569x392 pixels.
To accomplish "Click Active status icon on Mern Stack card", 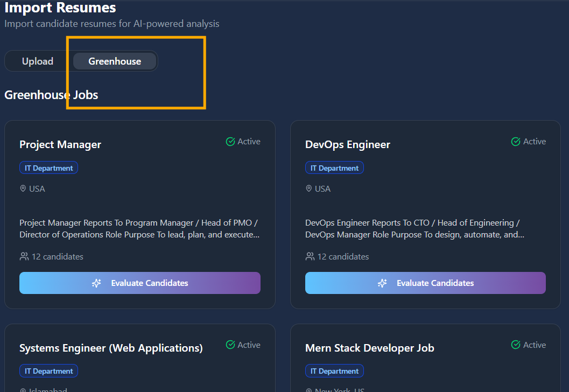I will tap(516, 345).
